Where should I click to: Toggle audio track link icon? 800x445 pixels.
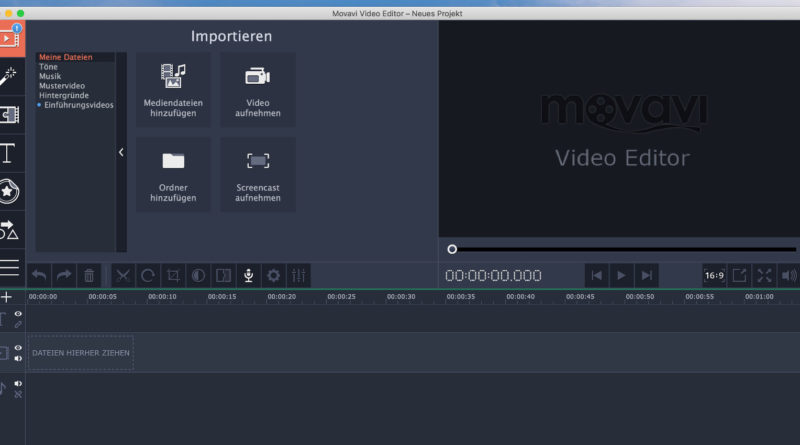click(x=18, y=394)
